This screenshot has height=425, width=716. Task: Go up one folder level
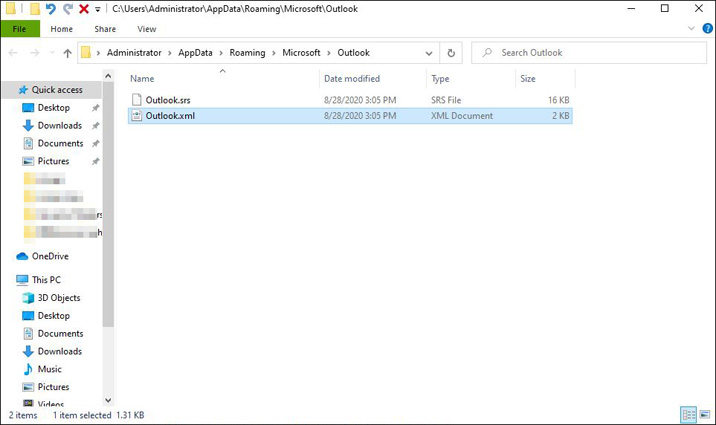tap(68, 53)
